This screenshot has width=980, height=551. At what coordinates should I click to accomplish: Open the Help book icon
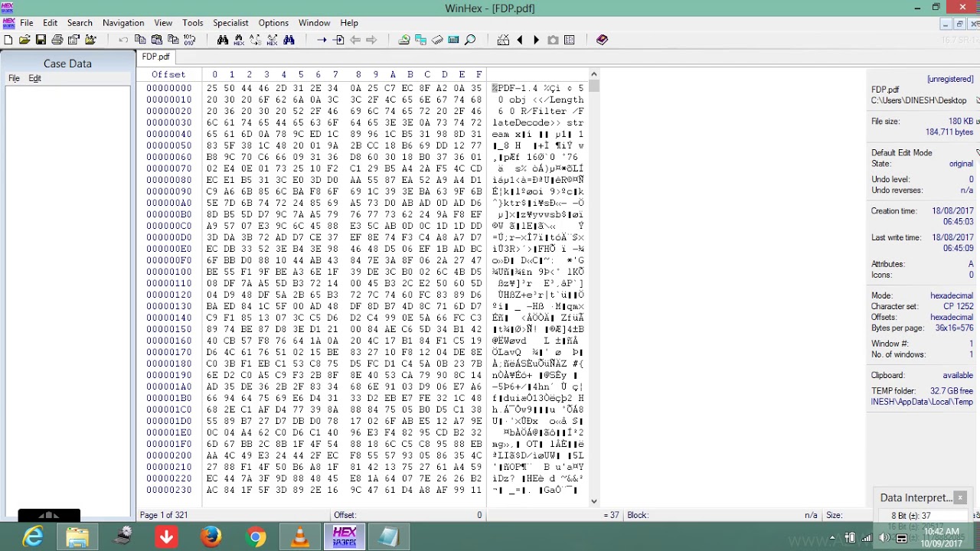pos(602,40)
